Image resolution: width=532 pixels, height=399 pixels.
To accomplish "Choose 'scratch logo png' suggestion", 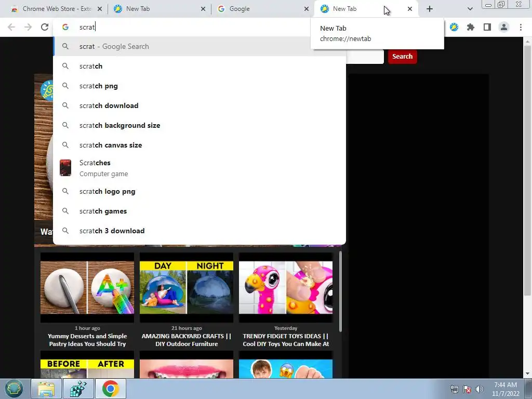I will (x=199, y=191).
